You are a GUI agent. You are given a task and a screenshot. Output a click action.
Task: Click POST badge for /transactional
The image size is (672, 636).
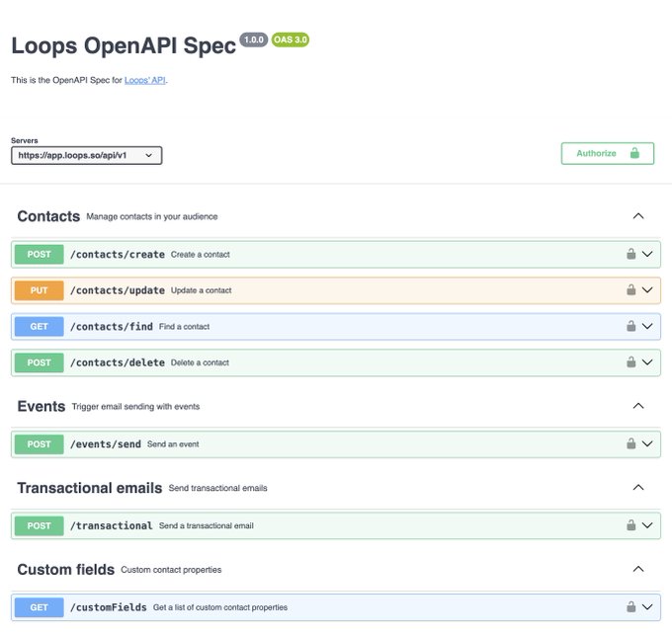pyautogui.click(x=39, y=525)
